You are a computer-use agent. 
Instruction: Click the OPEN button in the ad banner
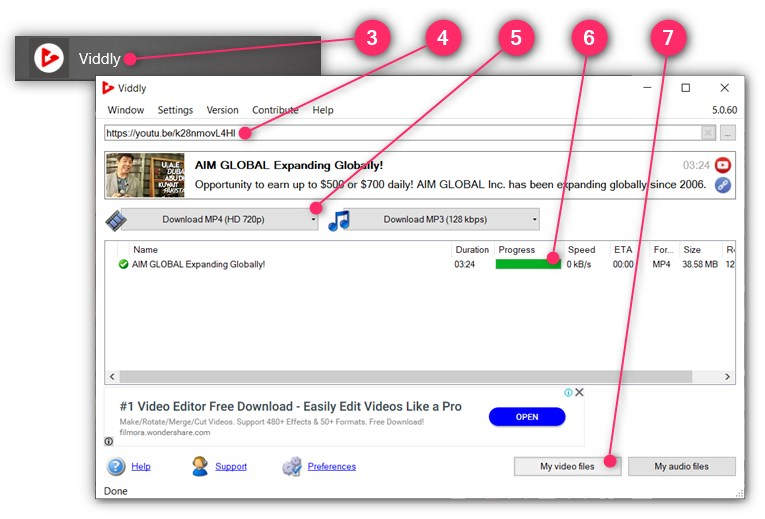pos(527,417)
